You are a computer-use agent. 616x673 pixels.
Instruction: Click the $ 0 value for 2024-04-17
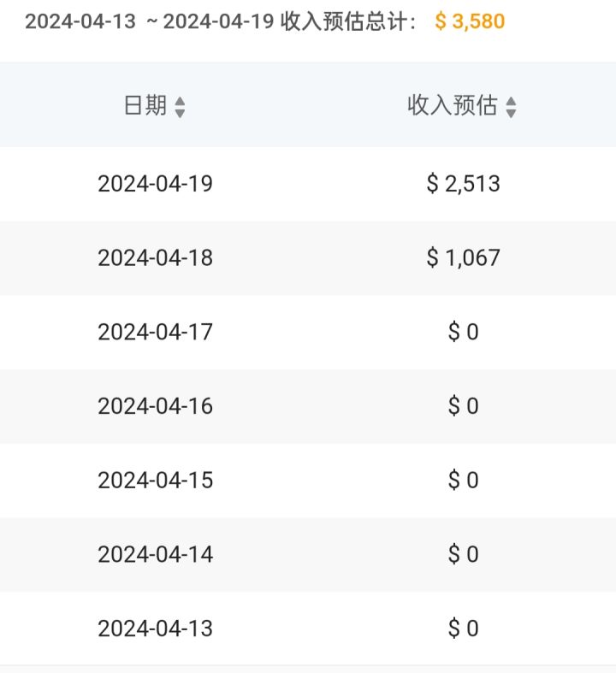[x=464, y=332]
